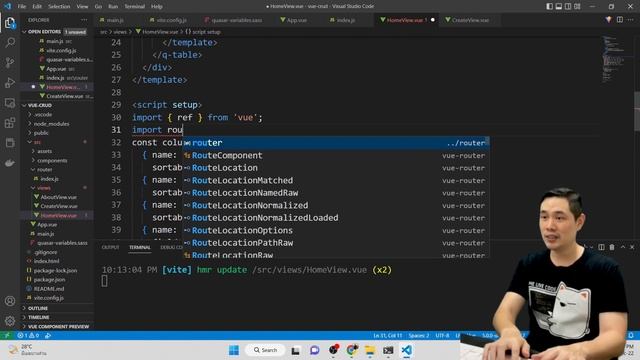This screenshot has height=360, width=640.
Task: Open File menu
Action: pyautogui.click(x=22, y=6)
